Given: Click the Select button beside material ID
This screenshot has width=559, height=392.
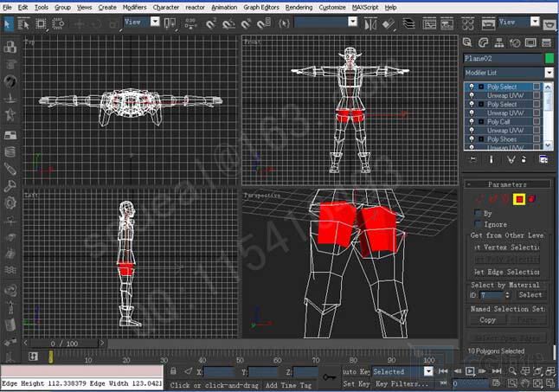Looking at the screenshot, I should click(x=530, y=295).
